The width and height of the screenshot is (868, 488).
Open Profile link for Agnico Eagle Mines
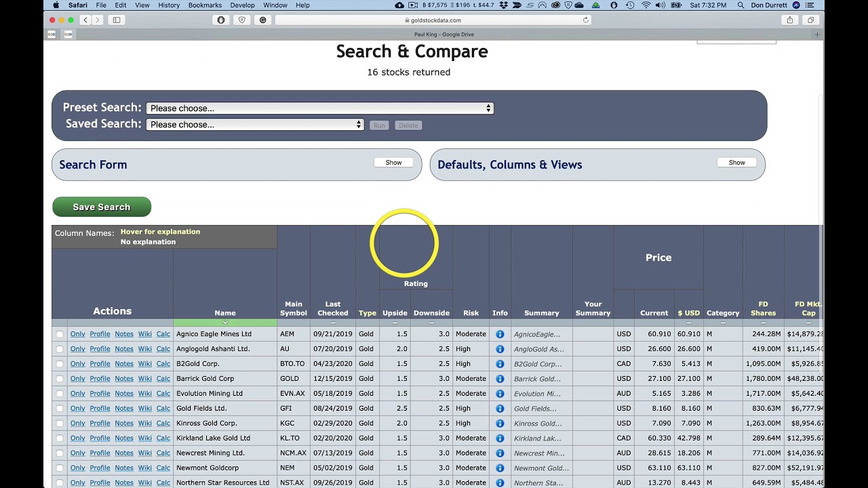100,334
